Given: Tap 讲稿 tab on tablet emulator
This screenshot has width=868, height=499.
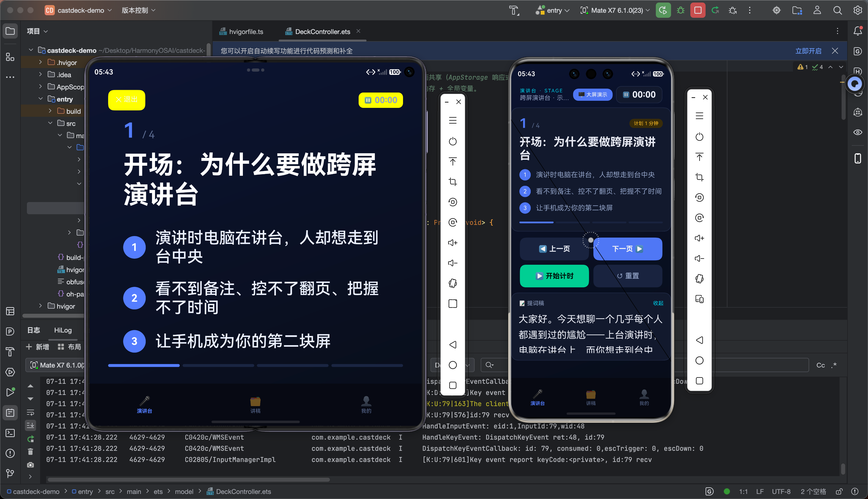Looking at the screenshot, I should 255,404.
